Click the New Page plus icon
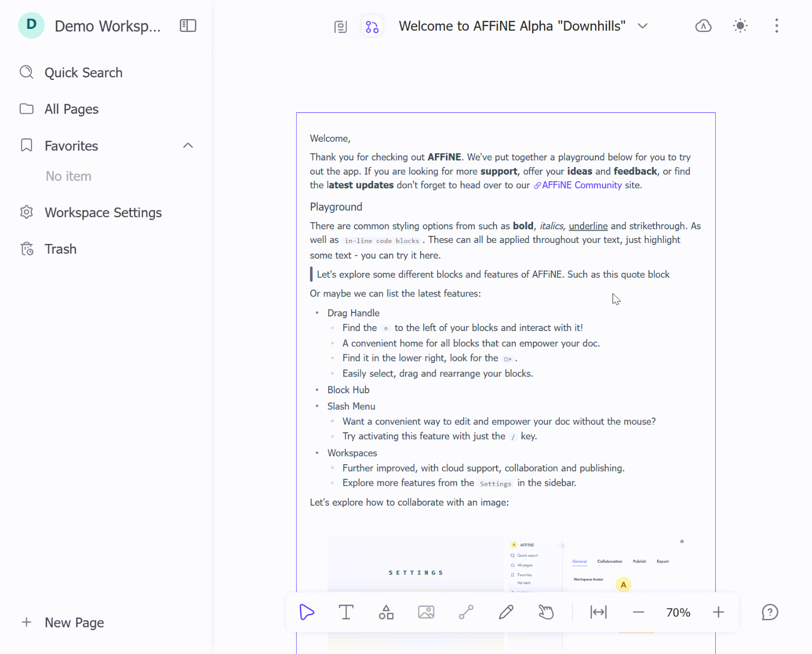Screen dimensions: 812x654 (x=27, y=622)
